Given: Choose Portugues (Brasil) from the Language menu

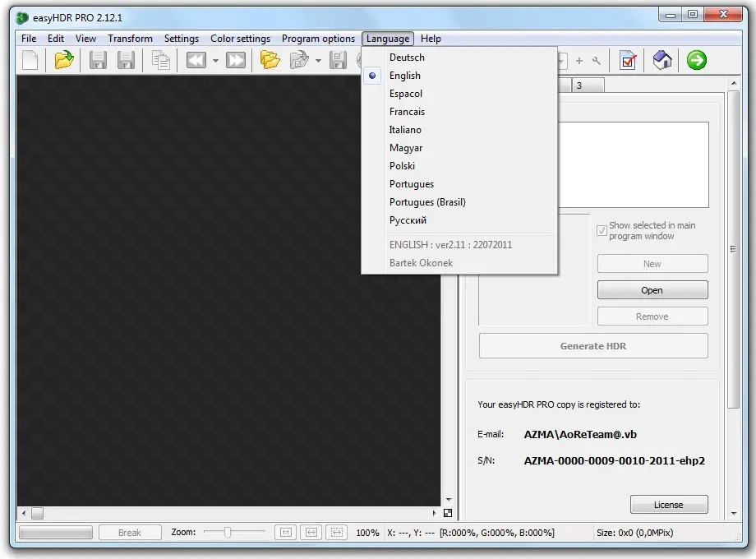Looking at the screenshot, I should (x=427, y=202).
